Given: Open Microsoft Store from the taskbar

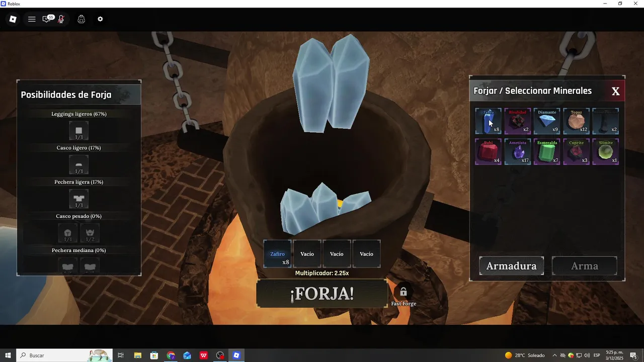Looking at the screenshot, I should click(154, 355).
